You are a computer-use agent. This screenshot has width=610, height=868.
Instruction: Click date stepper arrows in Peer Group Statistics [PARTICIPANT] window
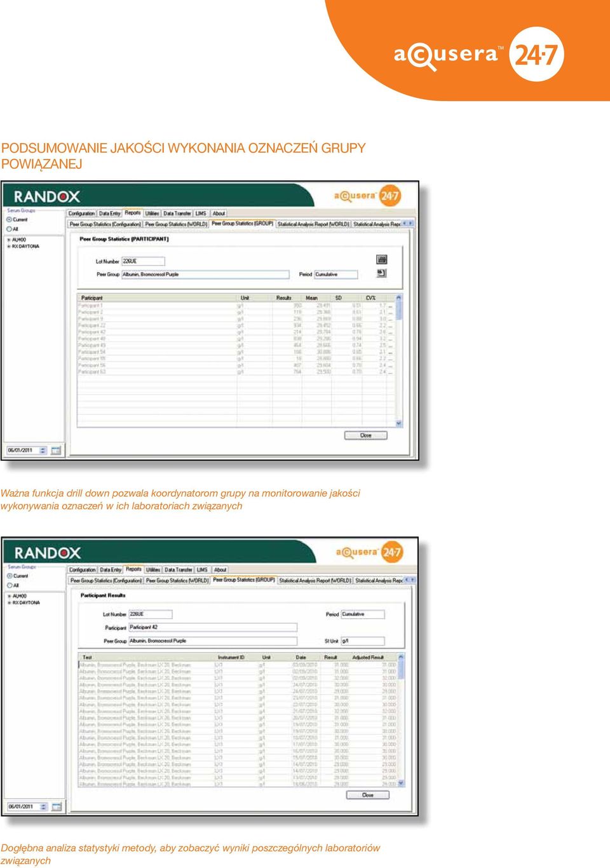43,451
